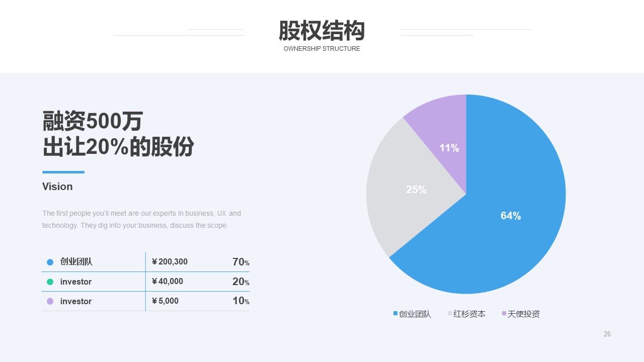Click the green dot beside investor

click(x=50, y=282)
